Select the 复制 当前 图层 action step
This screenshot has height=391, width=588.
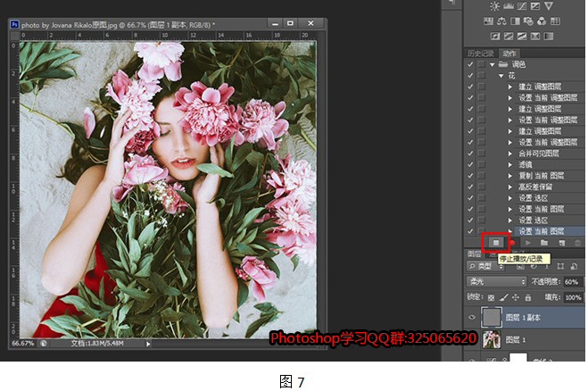(x=541, y=176)
